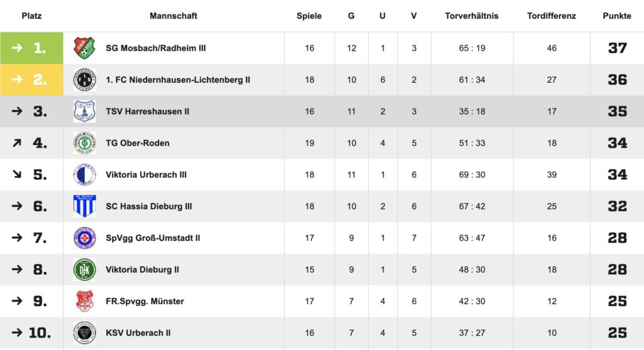
Task: Open the SC Hassia Dieburg III striped crest
Action: point(85,206)
